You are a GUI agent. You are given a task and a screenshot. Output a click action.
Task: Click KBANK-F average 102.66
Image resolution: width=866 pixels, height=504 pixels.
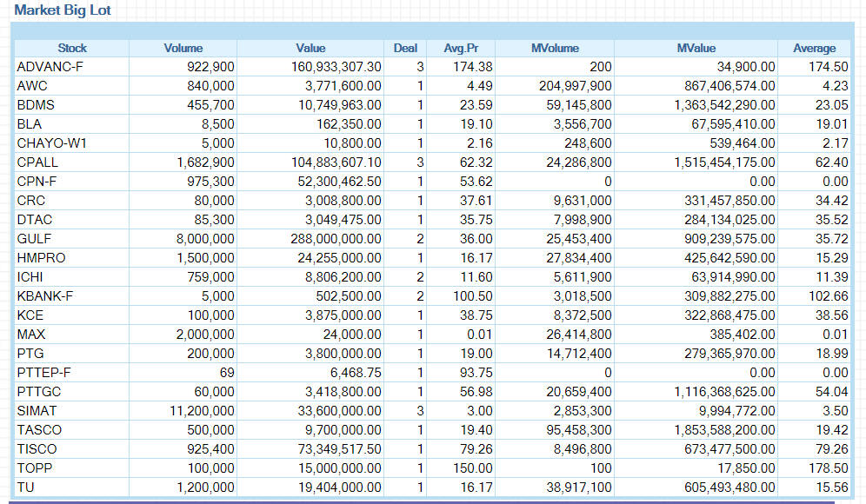point(828,296)
